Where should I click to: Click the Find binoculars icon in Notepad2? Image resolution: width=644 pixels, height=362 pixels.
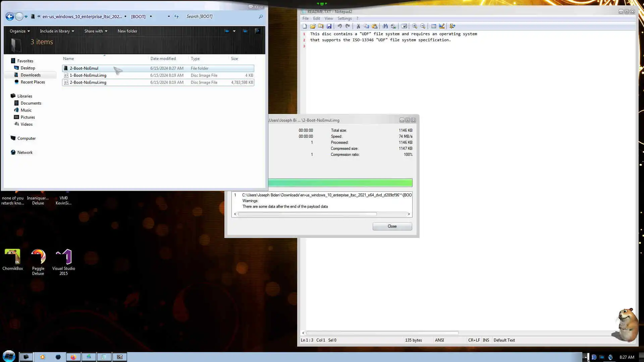point(385,26)
